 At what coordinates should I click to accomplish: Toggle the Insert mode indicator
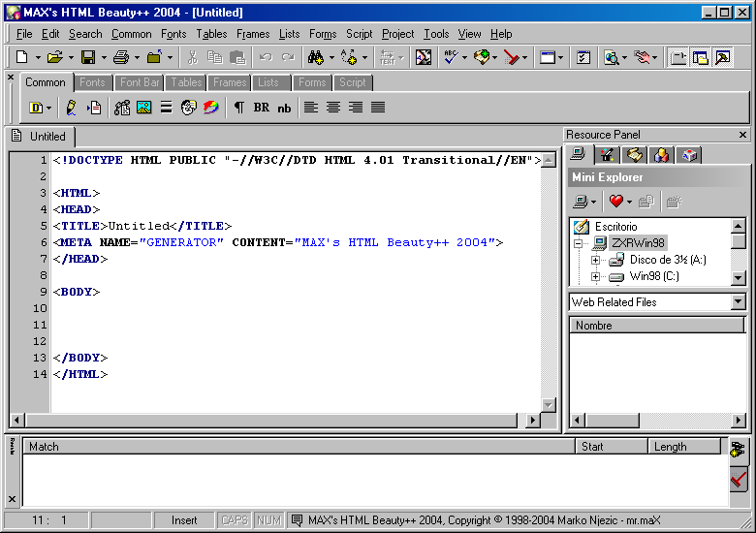184,520
